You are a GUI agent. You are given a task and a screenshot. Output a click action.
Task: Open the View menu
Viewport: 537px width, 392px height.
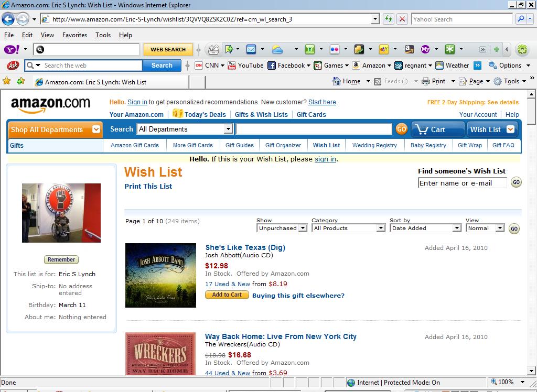click(x=47, y=35)
